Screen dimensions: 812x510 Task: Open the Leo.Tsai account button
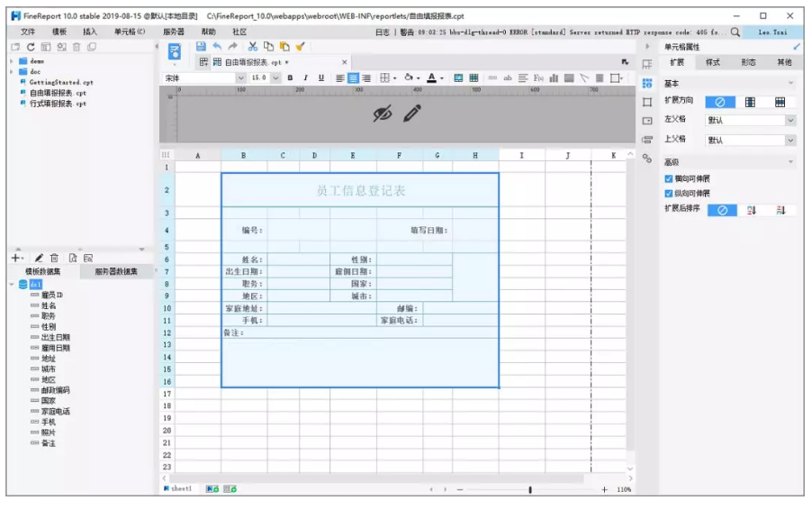772,32
